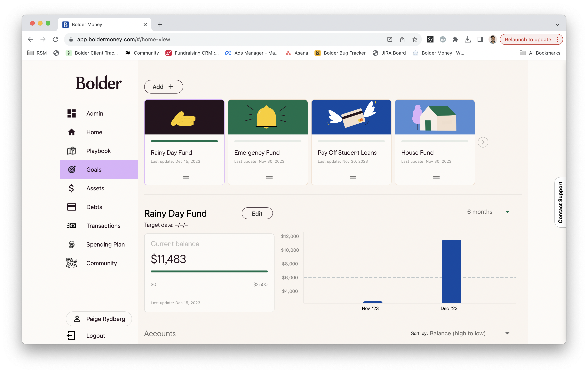The image size is (588, 373).
Task: Click the browser forward arrow
Action: (43, 39)
